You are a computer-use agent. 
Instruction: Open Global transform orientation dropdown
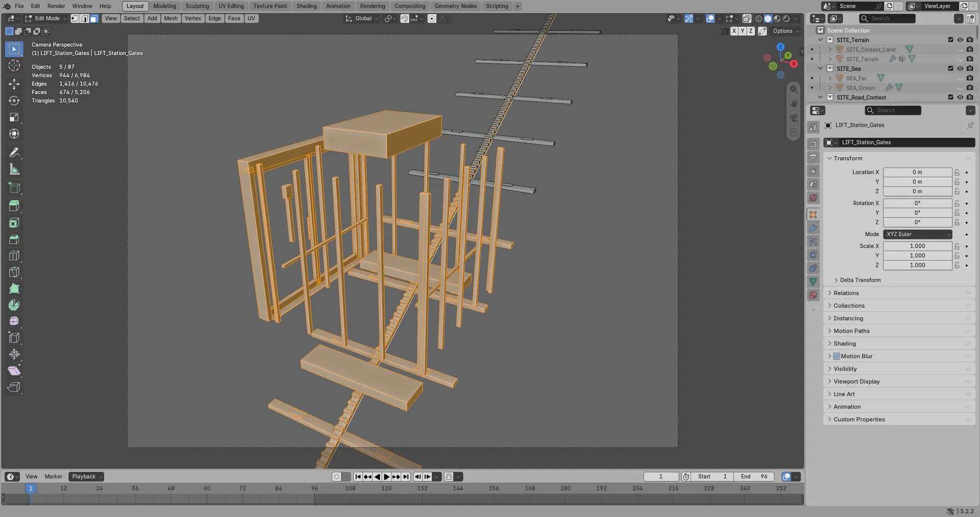362,18
